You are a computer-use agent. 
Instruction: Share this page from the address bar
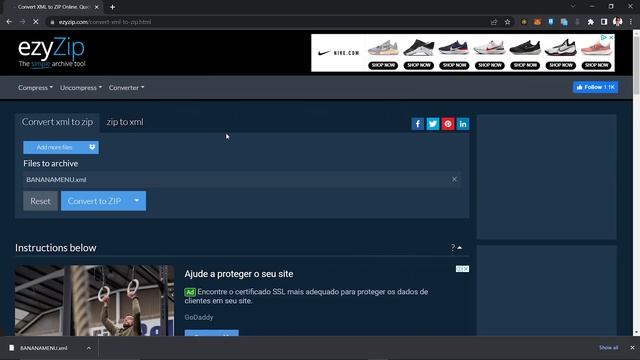(x=494, y=22)
